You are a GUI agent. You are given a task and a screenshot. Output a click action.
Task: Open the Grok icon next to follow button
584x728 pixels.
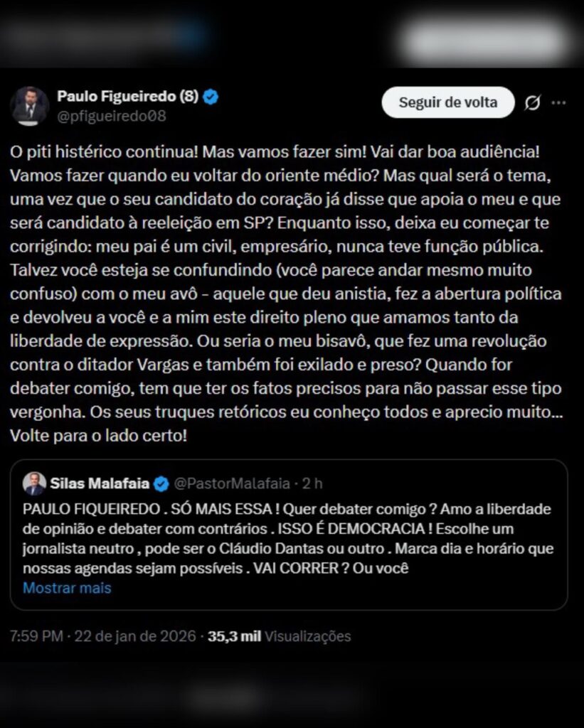pos(531,103)
